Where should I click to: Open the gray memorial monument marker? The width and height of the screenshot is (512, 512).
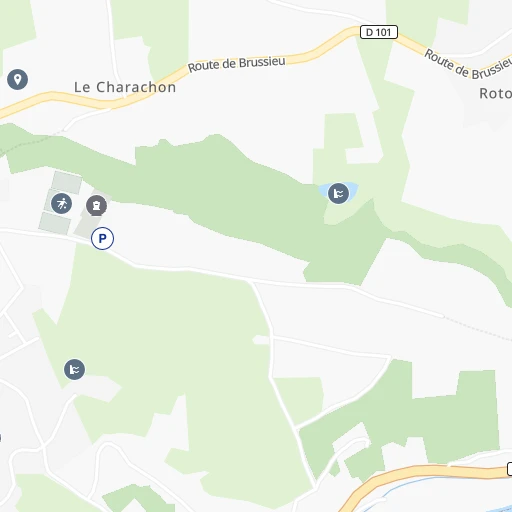(97, 206)
